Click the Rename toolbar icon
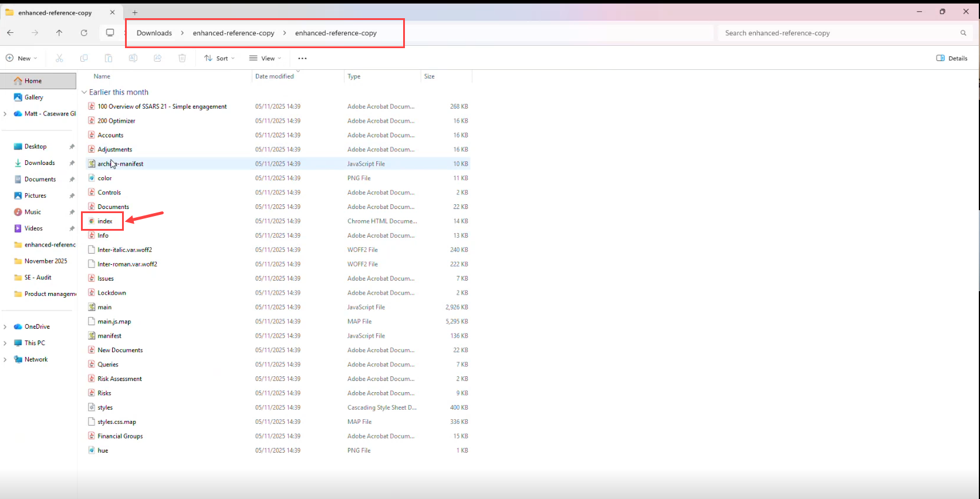The height and width of the screenshot is (499, 980). [133, 58]
